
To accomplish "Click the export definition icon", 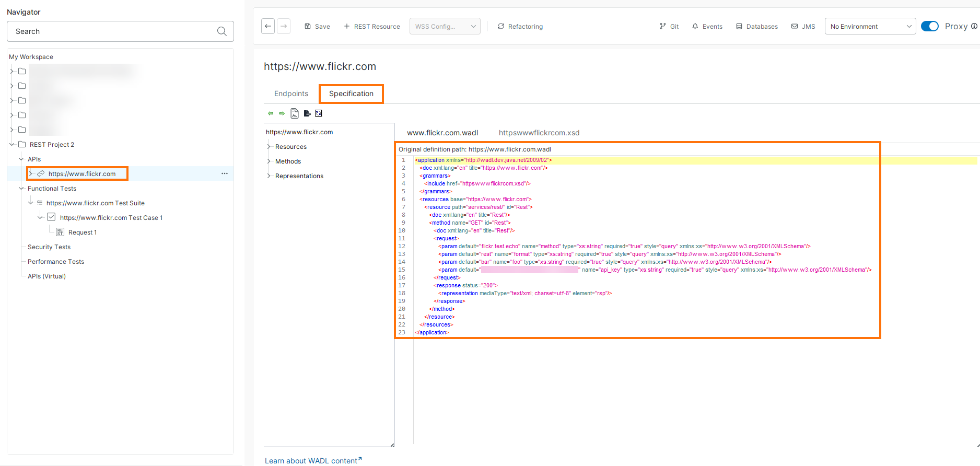I will click(x=307, y=113).
